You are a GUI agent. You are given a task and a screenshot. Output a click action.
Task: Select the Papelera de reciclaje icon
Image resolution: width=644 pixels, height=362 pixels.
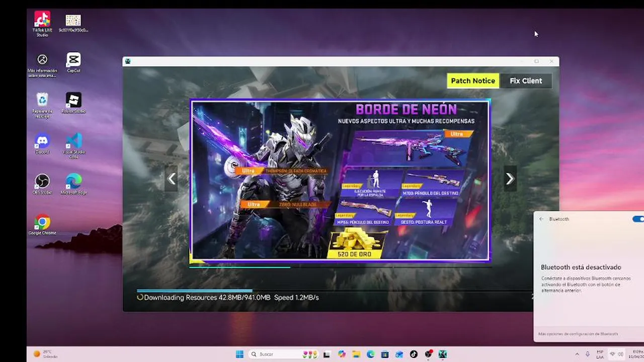(42, 106)
